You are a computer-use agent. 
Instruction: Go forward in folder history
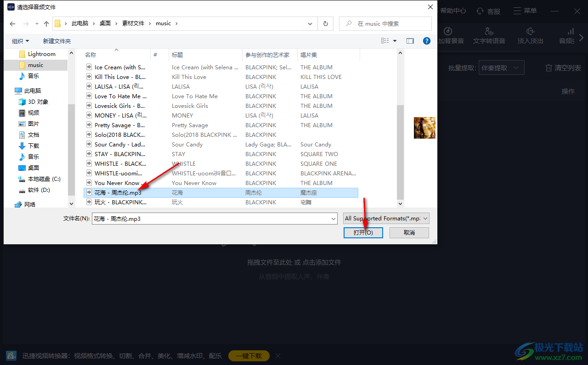tap(26, 23)
